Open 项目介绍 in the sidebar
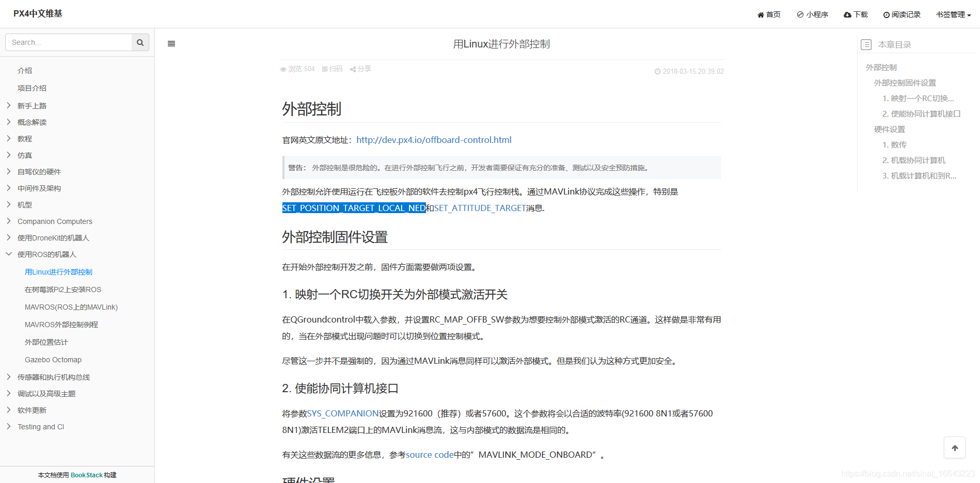The image size is (980, 483). pyautogui.click(x=32, y=88)
